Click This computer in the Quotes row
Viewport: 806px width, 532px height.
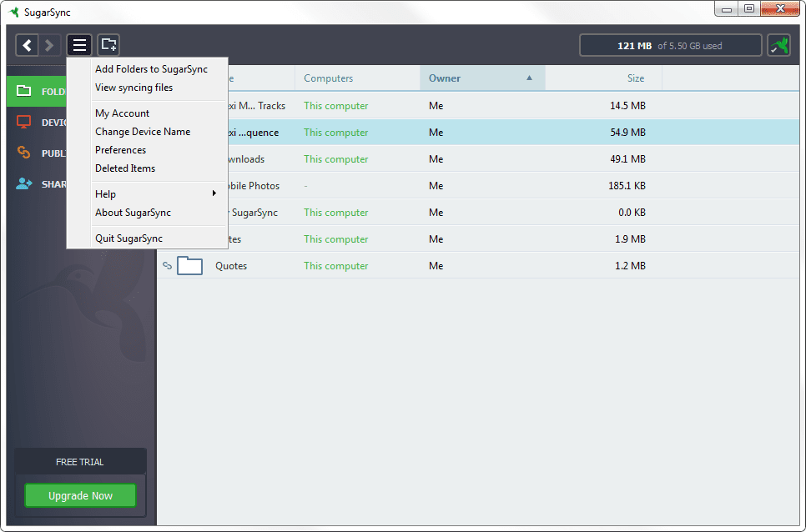335,266
